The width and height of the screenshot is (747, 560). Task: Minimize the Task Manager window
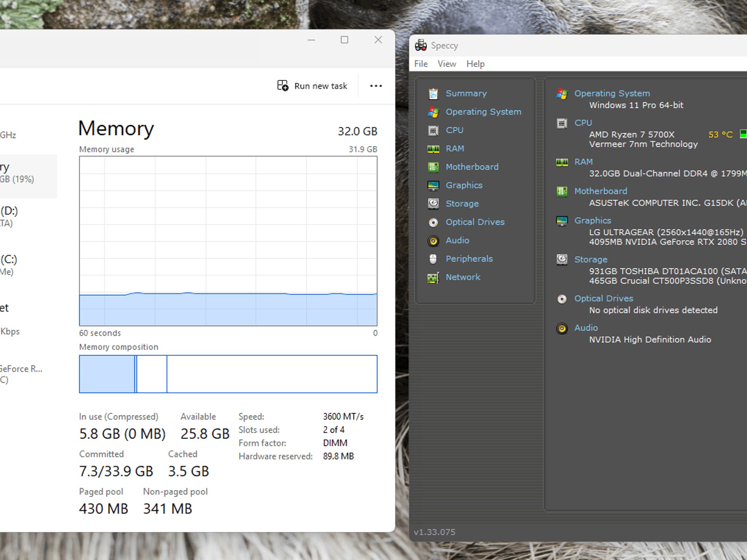(x=311, y=40)
